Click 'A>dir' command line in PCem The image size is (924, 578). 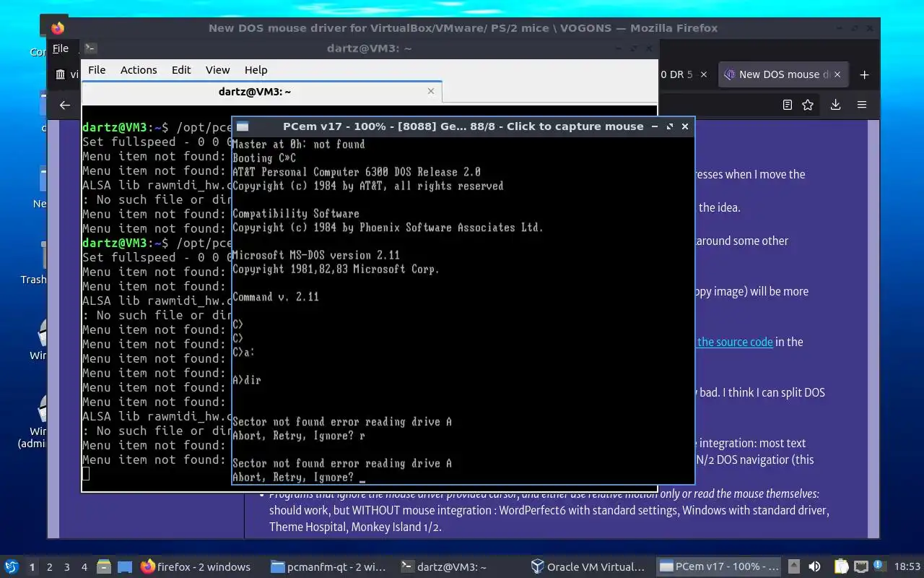point(247,380)
